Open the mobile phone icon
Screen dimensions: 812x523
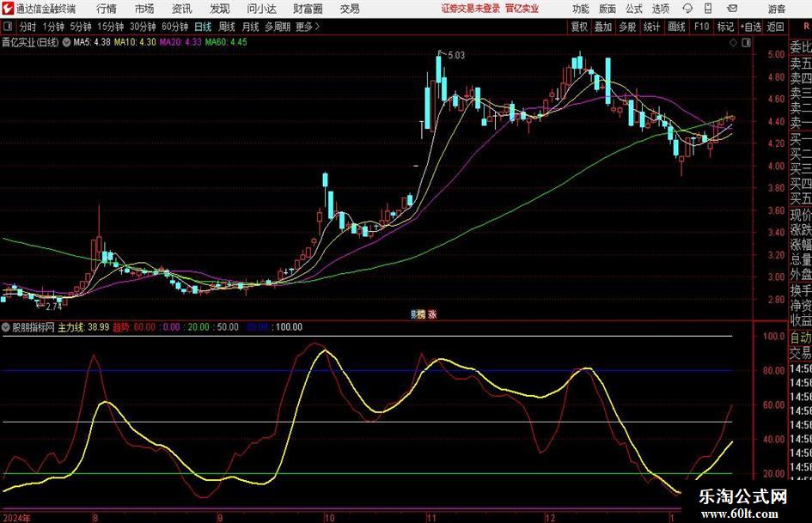(x=708, y=9)
